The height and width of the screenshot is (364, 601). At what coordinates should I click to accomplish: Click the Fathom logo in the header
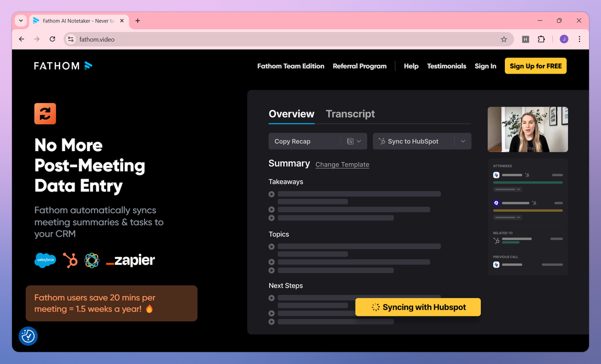pyautogui.click(x=63, y=66)
